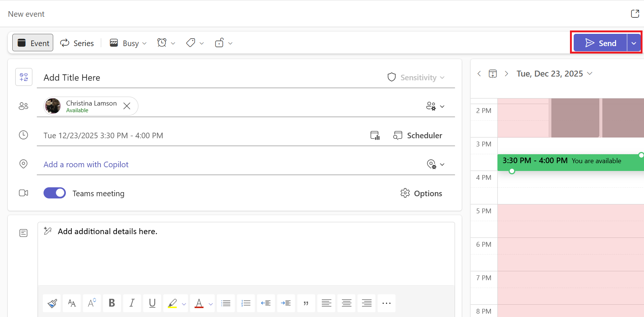Apply bold formatting to text
The width and height of the screenshot is (644, 317).
click(112, 303)
